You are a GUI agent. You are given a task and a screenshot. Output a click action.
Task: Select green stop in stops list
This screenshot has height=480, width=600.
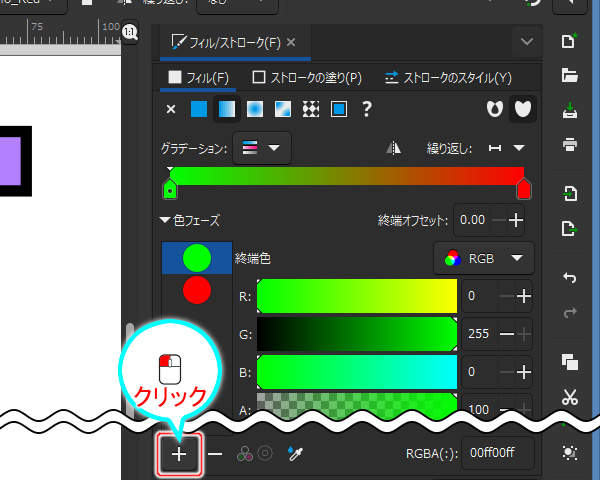[x=197, y=258]
